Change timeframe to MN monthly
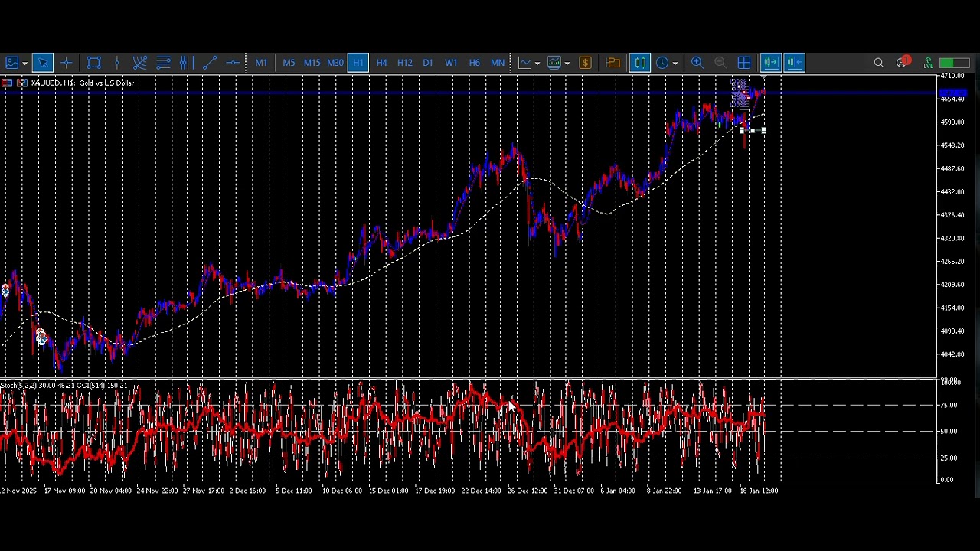 [498, 63]
